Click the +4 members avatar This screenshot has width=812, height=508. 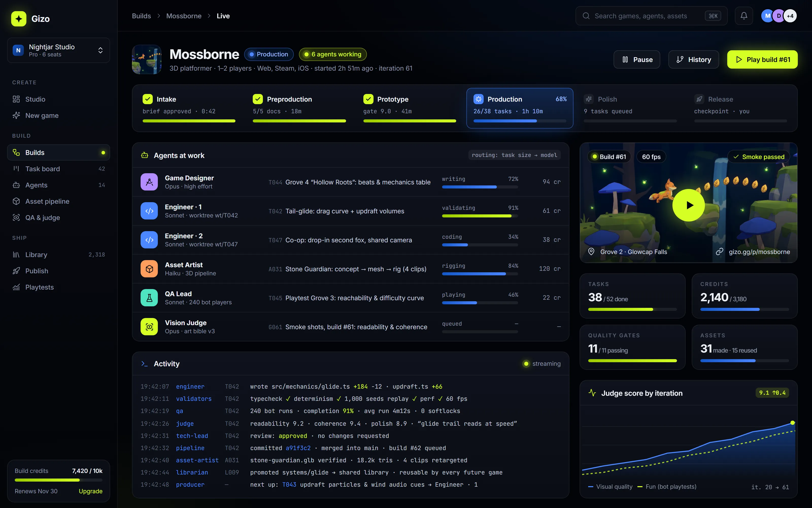[790, 16]
